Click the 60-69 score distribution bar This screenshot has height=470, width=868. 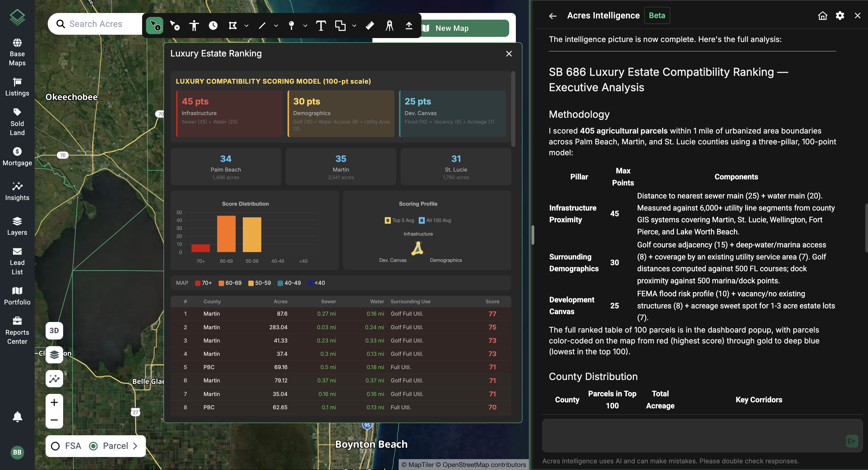tap(226, 233)
